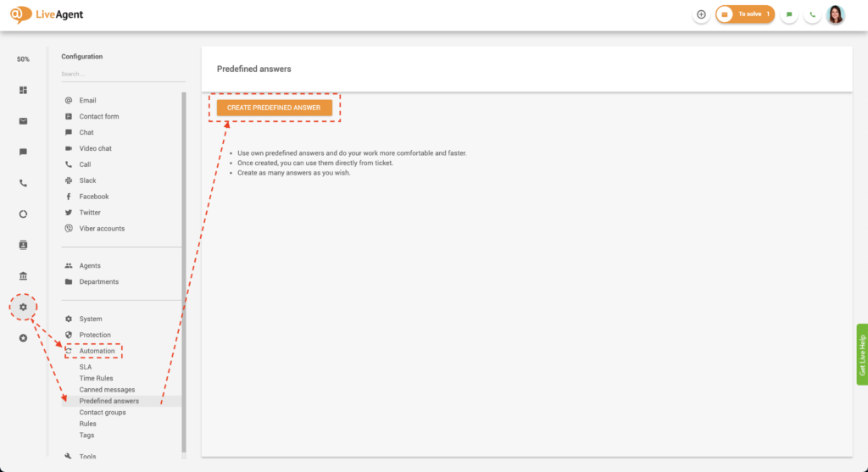Screen dimensions: 868x472
Task: Collapse the Automation section
Action: coord(97,351)
